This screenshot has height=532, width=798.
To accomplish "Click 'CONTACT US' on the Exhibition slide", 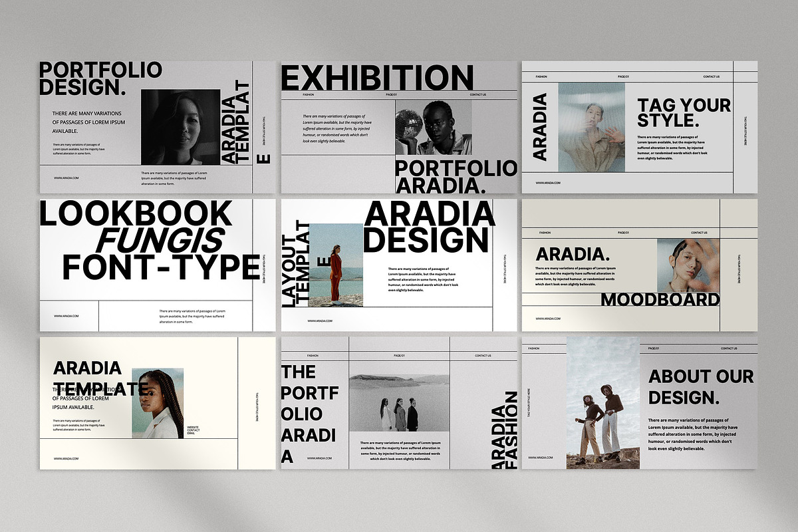I will pos(477,95).
